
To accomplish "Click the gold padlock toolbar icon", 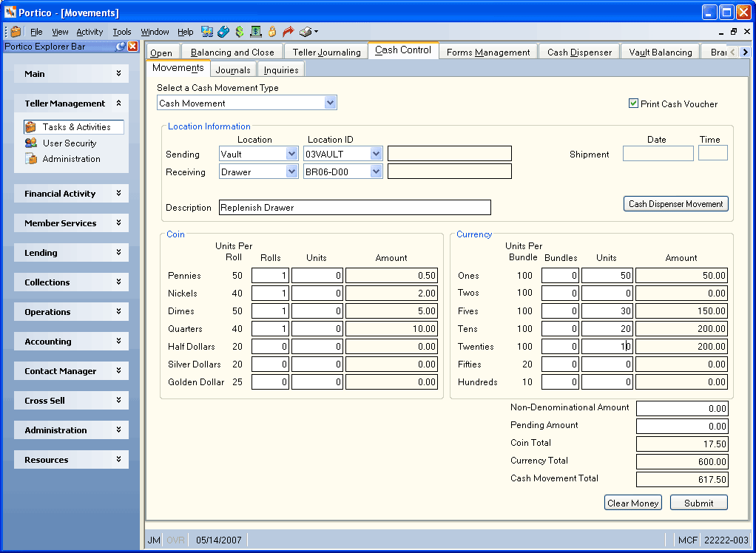I will [272, 32].
